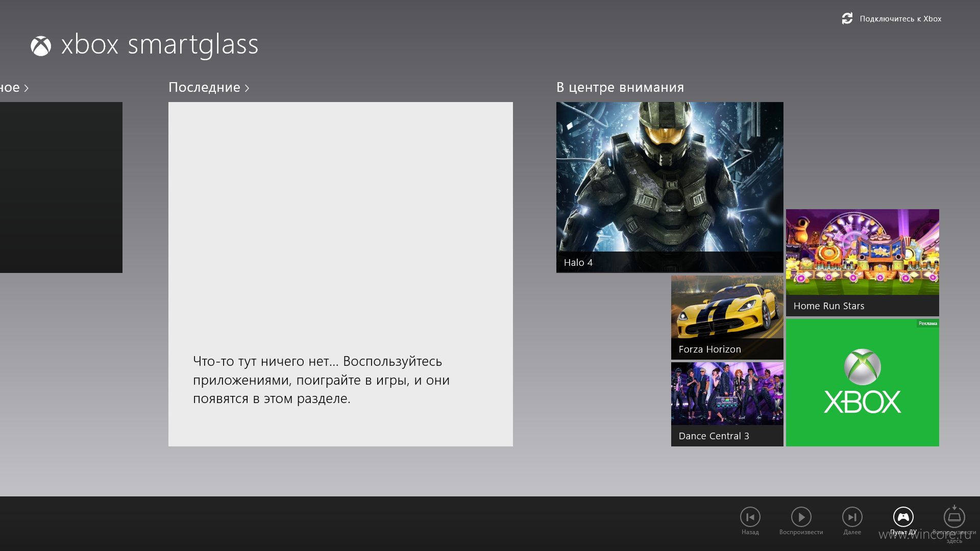Click the 'xbox smartglass' app title
The width and height of the screenshot is (980, 551).
pyautogui.click(x=159, y=45)
